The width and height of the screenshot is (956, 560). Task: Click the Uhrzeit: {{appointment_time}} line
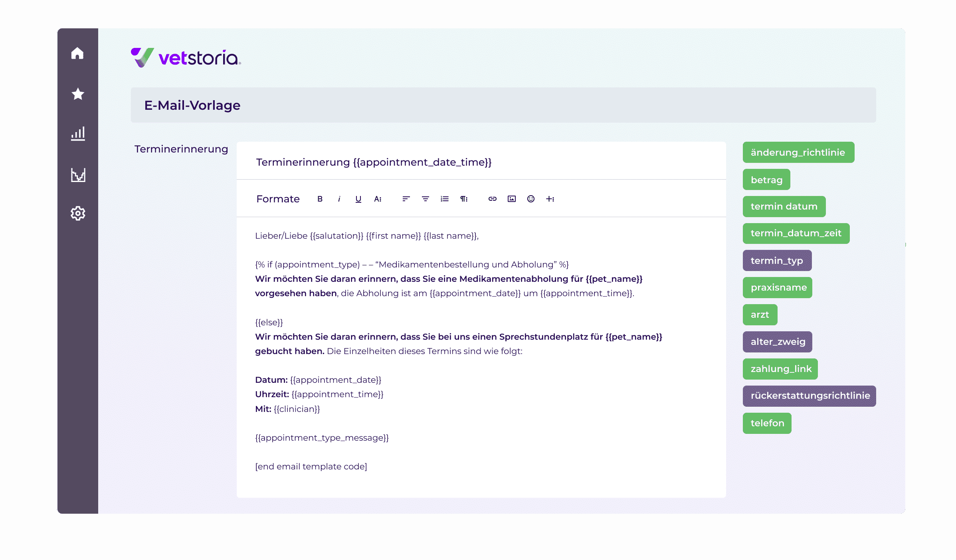point(319,394)
